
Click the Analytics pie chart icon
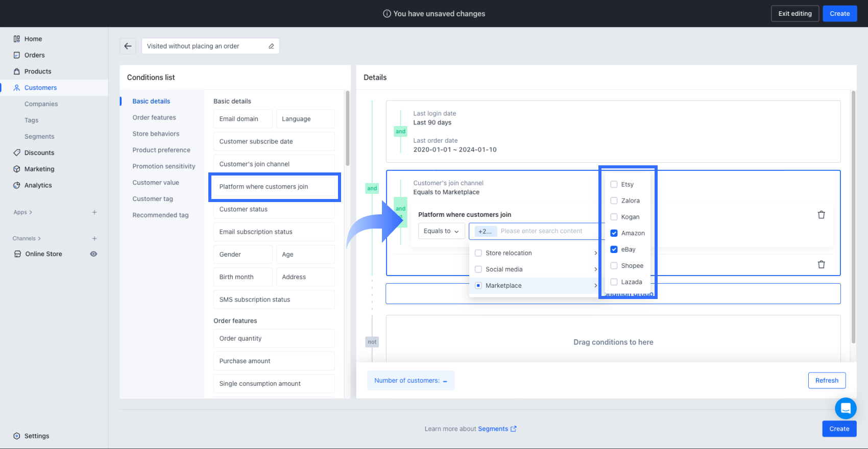coord(17,185)
